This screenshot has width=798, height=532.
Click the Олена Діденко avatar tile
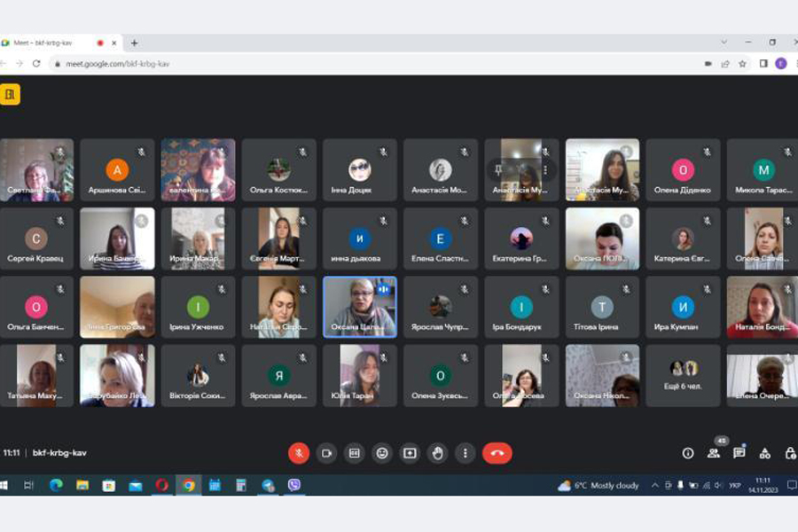tap(683, 170)
